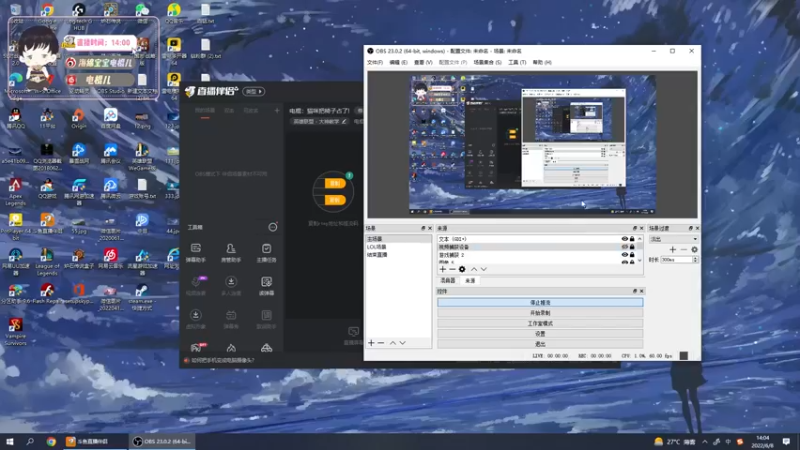The width and height of the screenshot is (800, 450).
Task: Add a scene transition with plus icon
Action: coord(672,249)
